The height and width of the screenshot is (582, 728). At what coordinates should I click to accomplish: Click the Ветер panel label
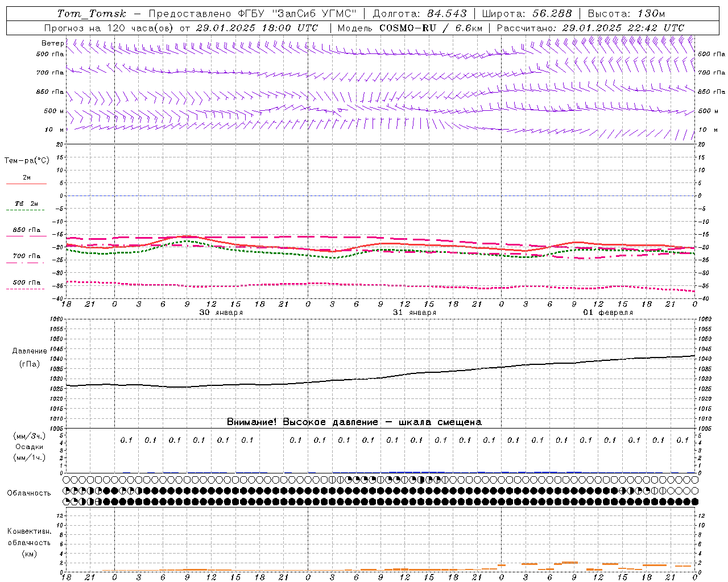click(52, 43)
